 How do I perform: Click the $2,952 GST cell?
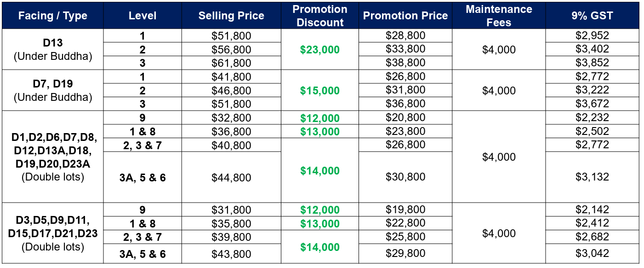click(x=593, y=36)
